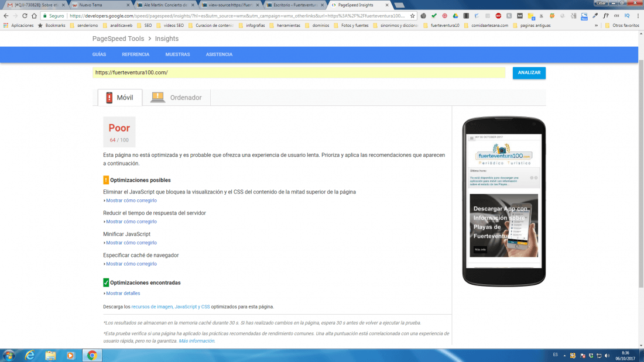Screen dimensions: 644x362
Task: Click the URL field with fuerteventura100.com
Action: tap(299, 73)
